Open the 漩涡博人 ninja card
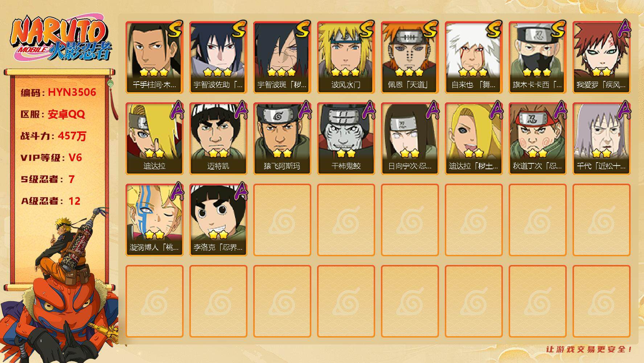The height and width of the screenshot is (363, 644). pos(154,220)
